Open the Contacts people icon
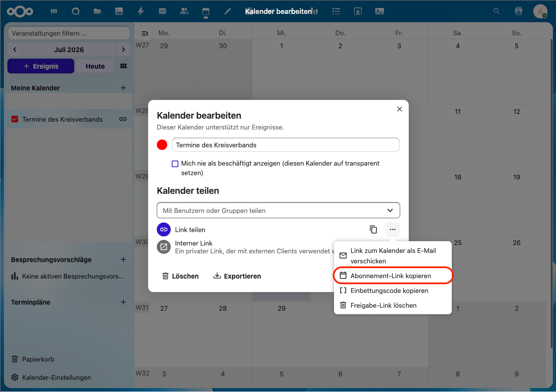556x392 pixels. tap(184, 11)
